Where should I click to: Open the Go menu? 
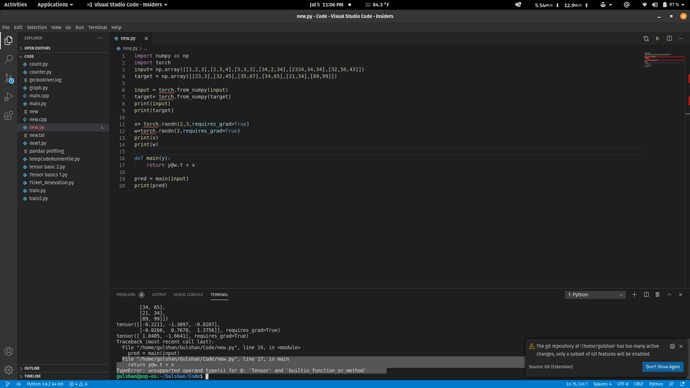coord(68,27)
